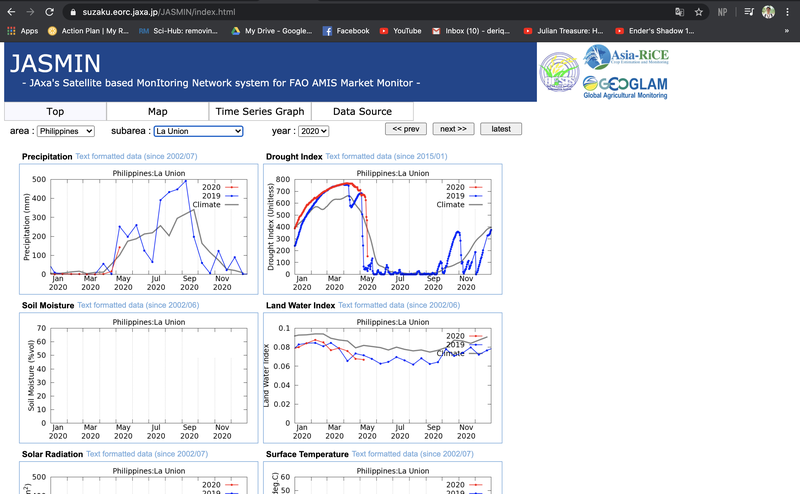
Task: Click the GEOGLAM logo
Action: [626, 88]
